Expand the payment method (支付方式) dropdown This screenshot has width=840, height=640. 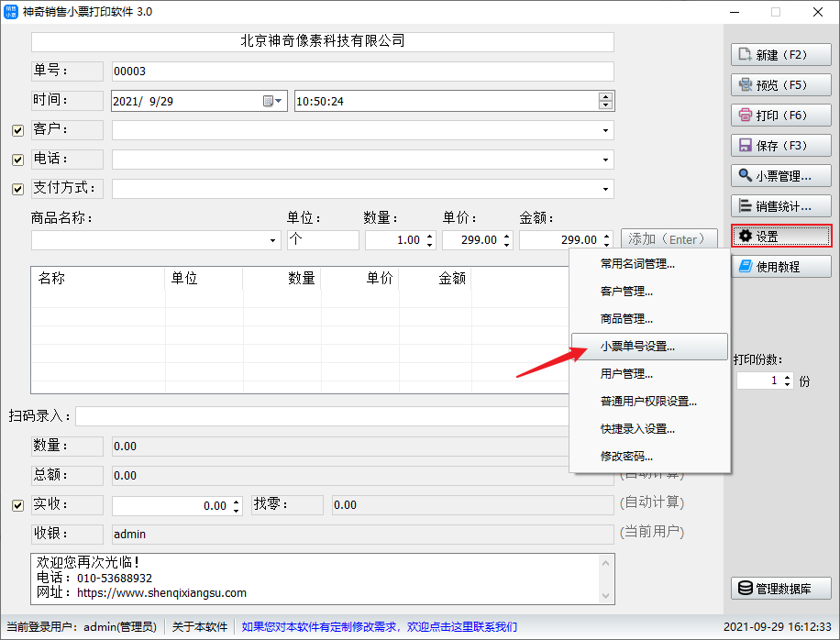click(605, 190)
